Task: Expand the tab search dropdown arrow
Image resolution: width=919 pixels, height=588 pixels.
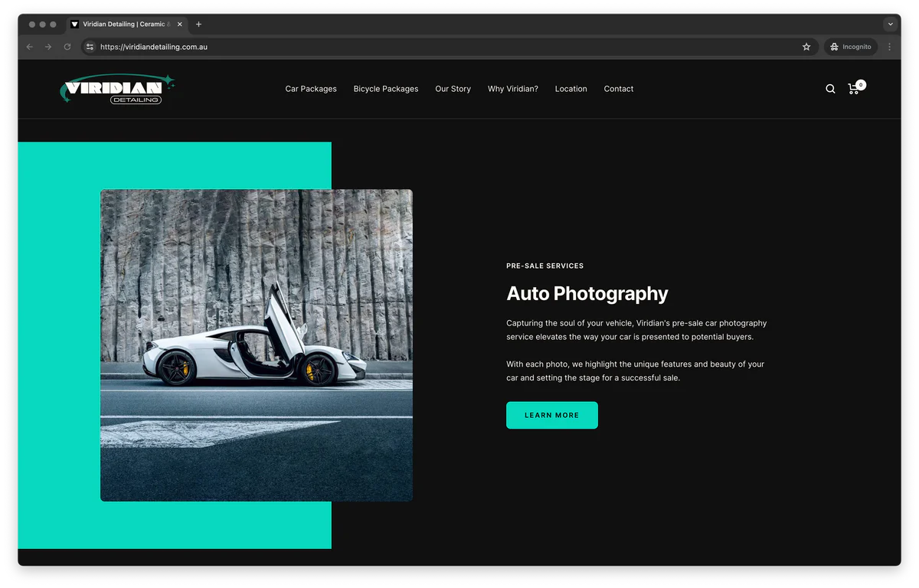Action: [890, 24]
